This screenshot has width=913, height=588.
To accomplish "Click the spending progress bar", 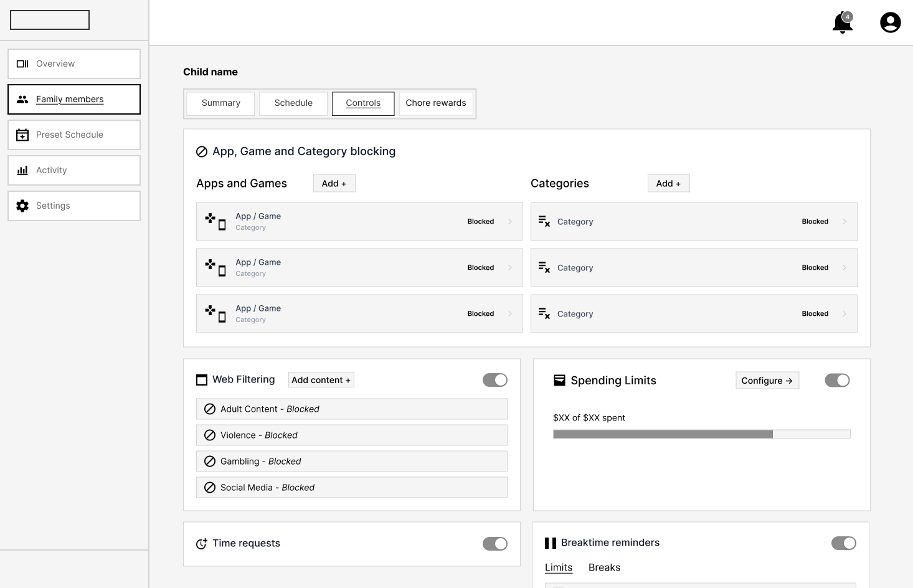I will (x=702, y=434).
